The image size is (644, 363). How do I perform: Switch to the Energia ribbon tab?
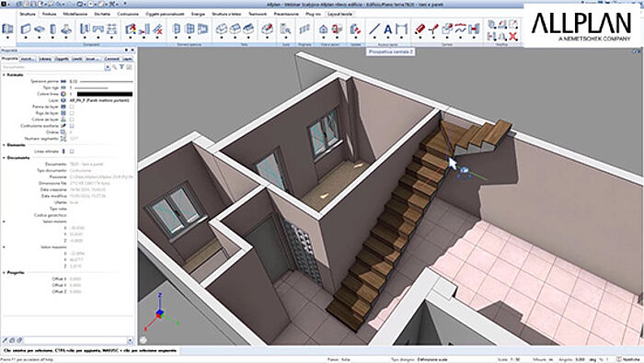(x=198, y=14)
